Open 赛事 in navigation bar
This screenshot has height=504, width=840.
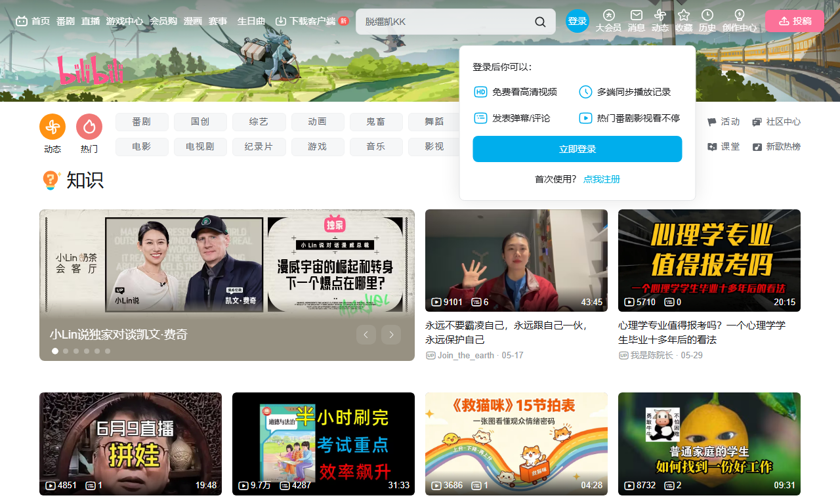[x=218, y=21]
